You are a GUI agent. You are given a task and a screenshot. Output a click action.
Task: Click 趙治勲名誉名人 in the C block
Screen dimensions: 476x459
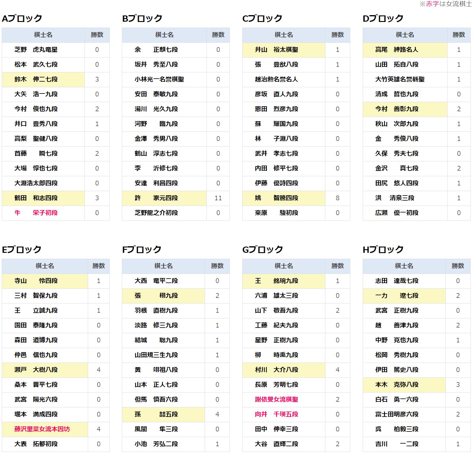(276, 80)
